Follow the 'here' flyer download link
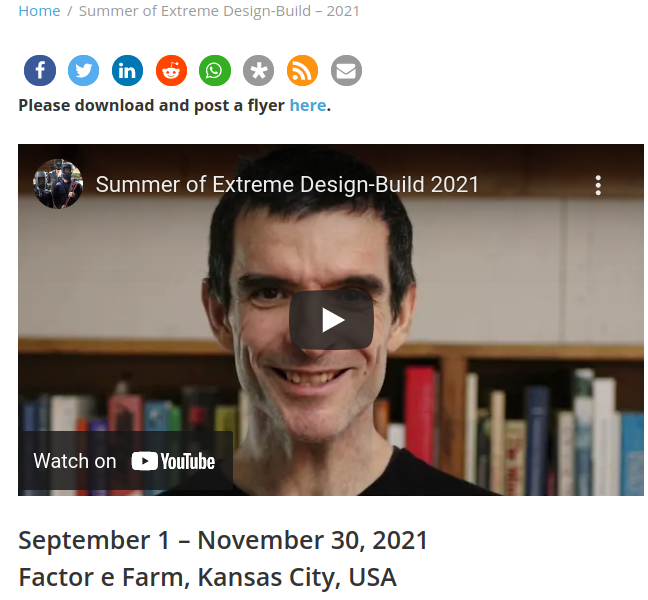The height and width of the screenshot is (600, 648). [308, 105]
